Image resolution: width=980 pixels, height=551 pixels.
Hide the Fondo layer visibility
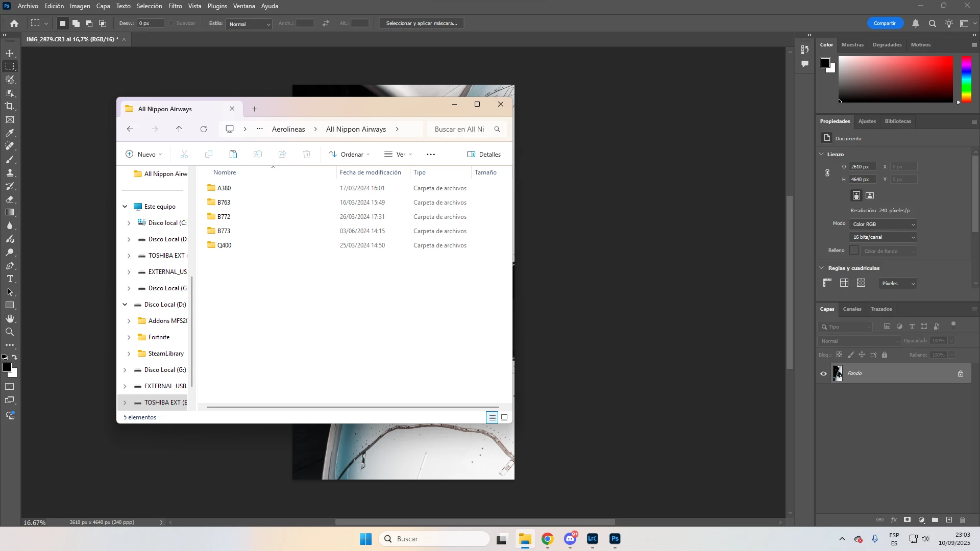pos(823,373)
